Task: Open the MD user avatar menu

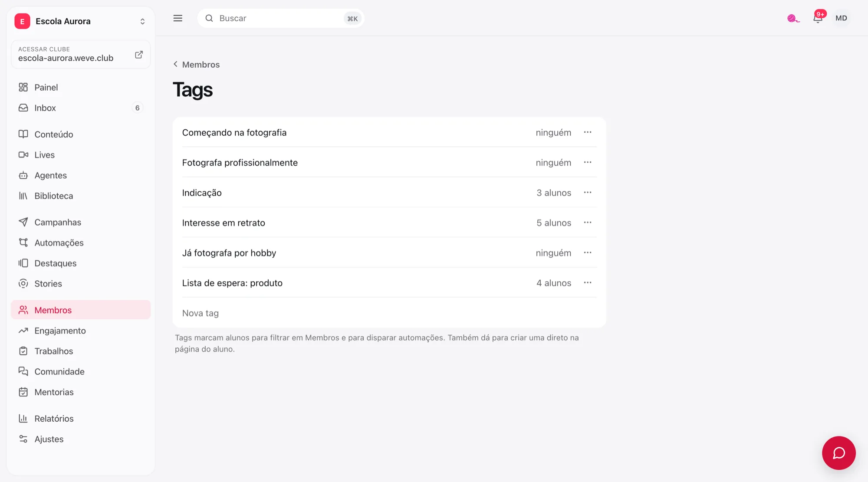Action: pos(841,18)
